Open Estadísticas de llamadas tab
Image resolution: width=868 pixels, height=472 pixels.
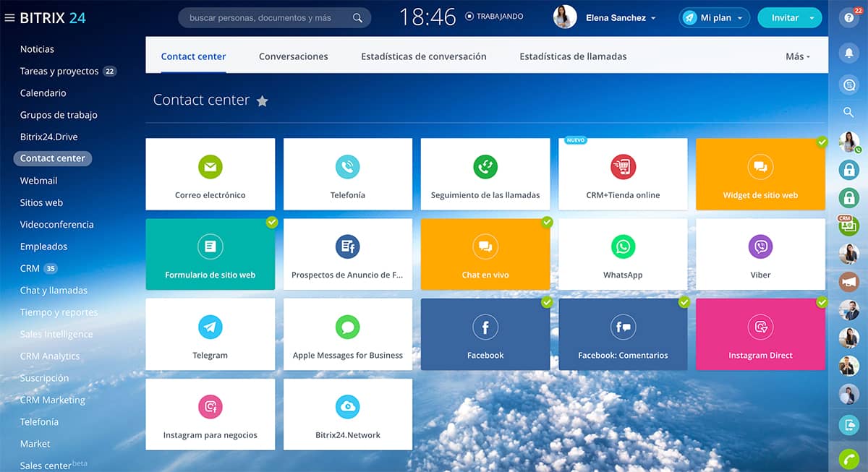click(573, 56)
